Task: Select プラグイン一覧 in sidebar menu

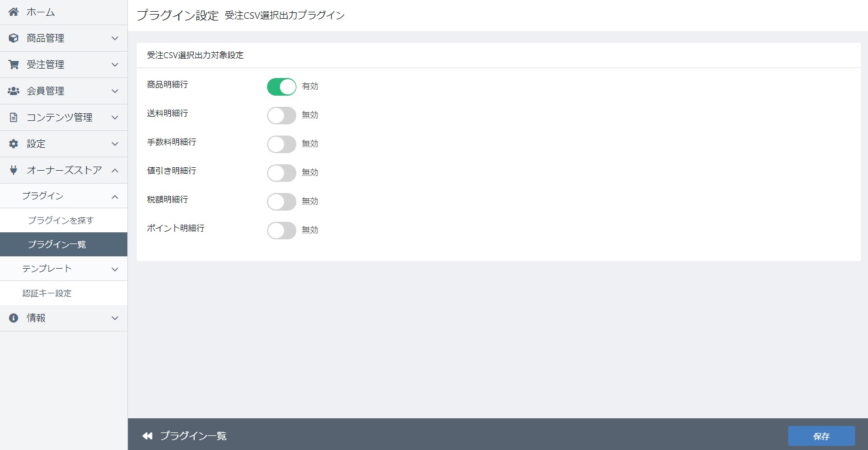Action: (63, 245)
